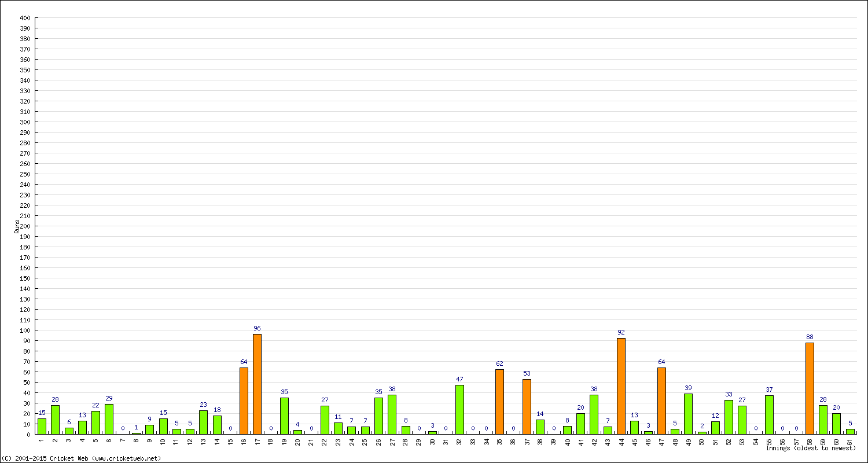Click the orange bar showing 96 runs

pos(257,384)
